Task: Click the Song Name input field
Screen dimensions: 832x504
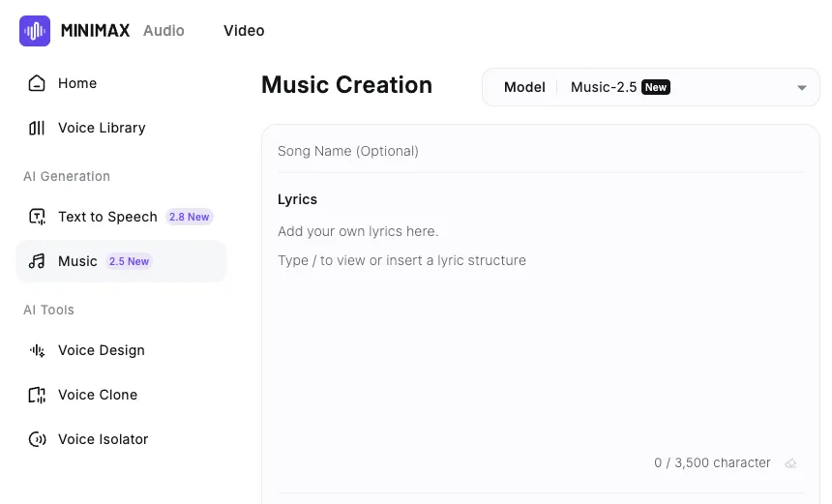Action: pos(540,151)
